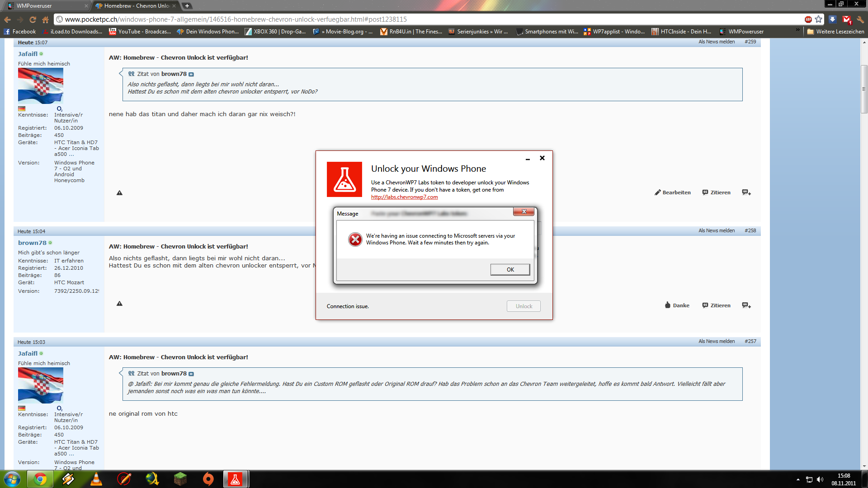Image resolution: width=868 pixels, height=488 pixels.
Task: Click Bearbeiten on post #259
Action: click(673, 192)
